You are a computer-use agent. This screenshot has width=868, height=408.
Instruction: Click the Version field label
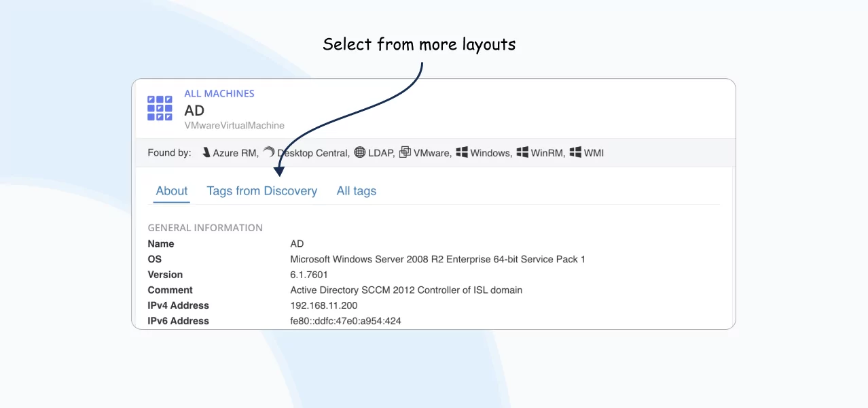coord(165,275)
